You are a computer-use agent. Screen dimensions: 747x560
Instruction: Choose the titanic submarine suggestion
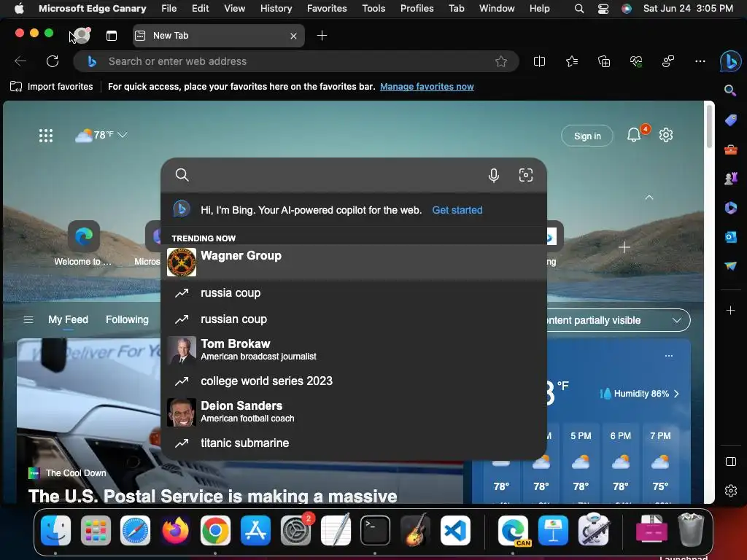coord(354,443)
